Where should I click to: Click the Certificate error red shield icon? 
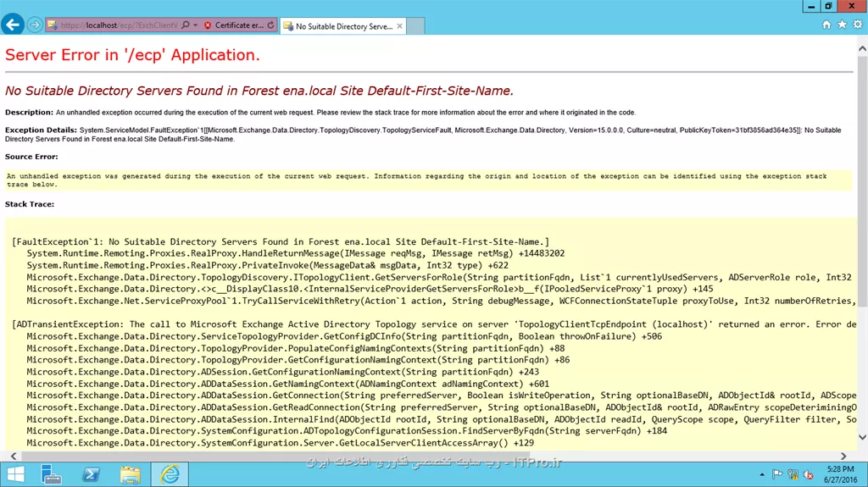click(x=208, y=25)
